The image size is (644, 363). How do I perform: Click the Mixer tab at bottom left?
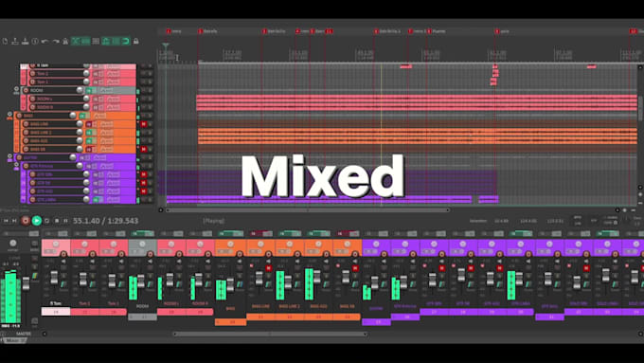pyautogui.click(x=14, y=341)
